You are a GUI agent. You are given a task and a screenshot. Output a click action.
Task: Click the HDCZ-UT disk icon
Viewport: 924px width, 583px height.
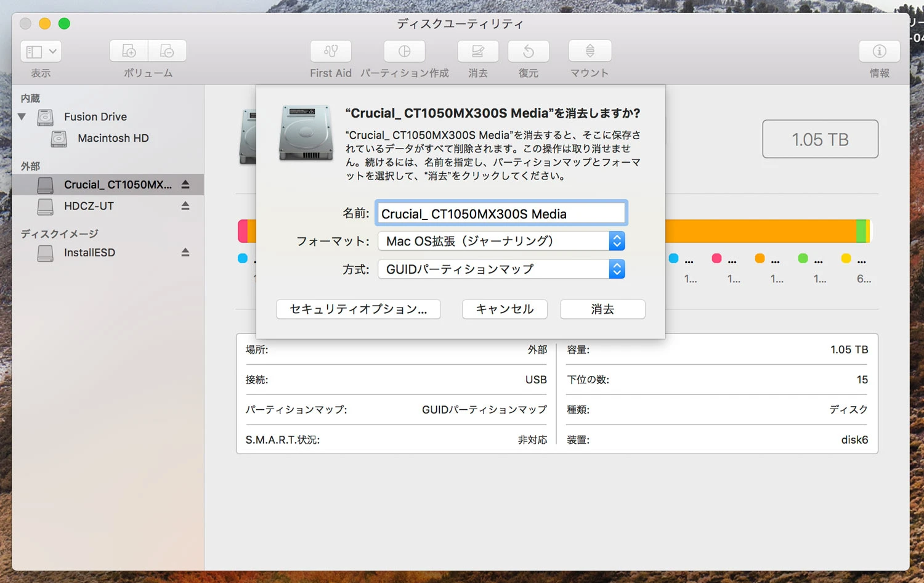click(x=45, y=206)
